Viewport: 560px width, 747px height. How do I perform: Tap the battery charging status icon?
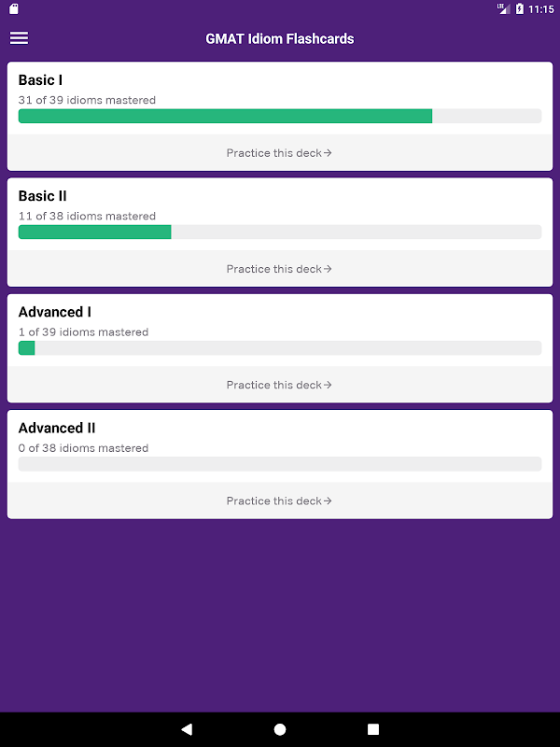(x=520, y=8)
